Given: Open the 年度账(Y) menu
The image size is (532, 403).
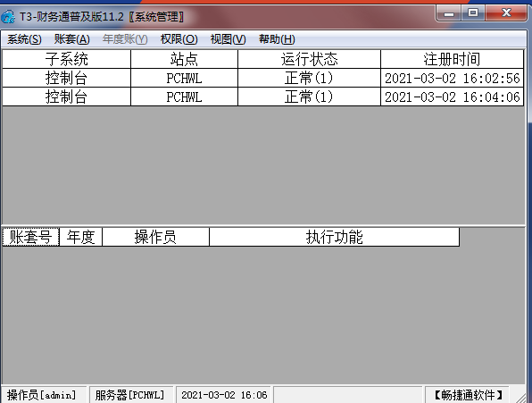Looking at the screenshot, I should click(x=125, y=39).
